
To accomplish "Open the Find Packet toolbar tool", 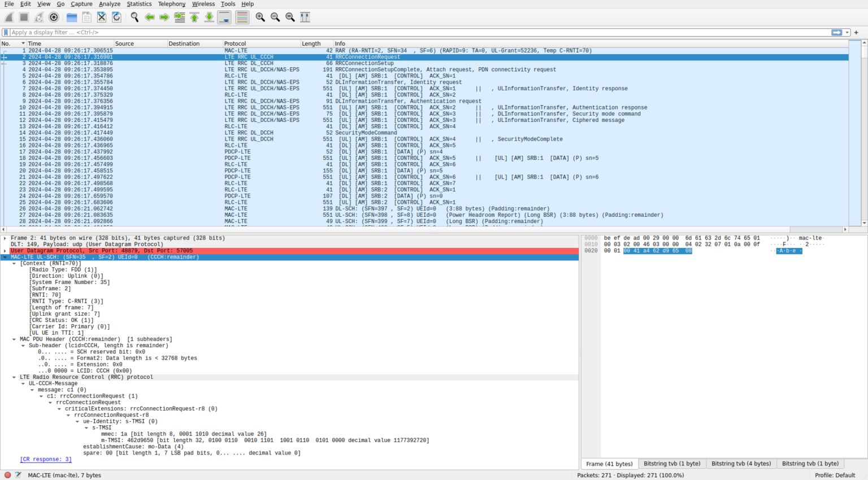I will tap(135, 17).
